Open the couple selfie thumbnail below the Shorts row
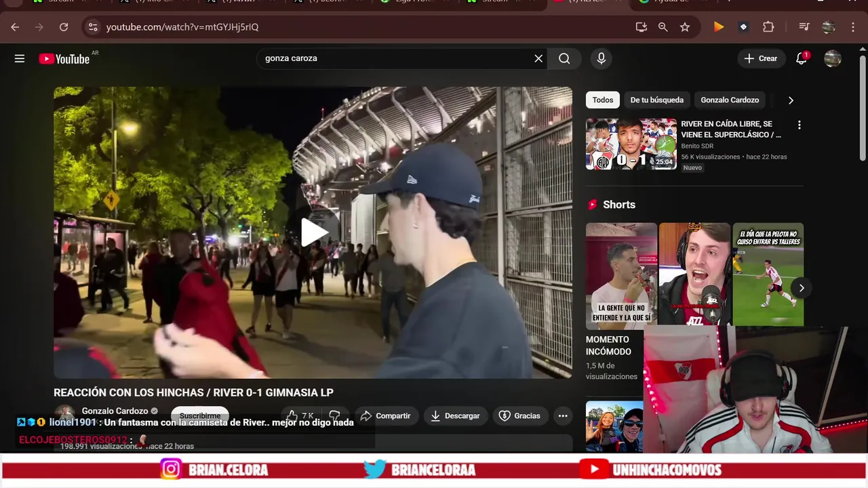This screenshot has width=868, height=488. [x=614, y=426]
